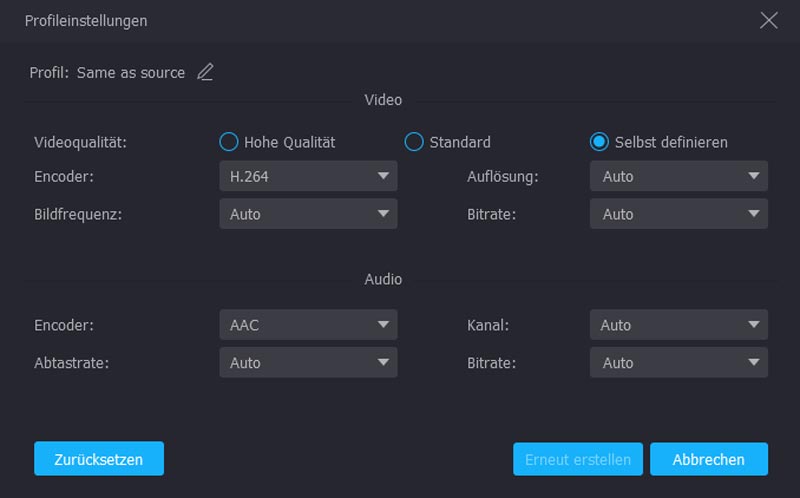800x498 pixels.
Task: Click the pencil icon to edit profile name
Action: pyautogui.click(x=205, y=72)
